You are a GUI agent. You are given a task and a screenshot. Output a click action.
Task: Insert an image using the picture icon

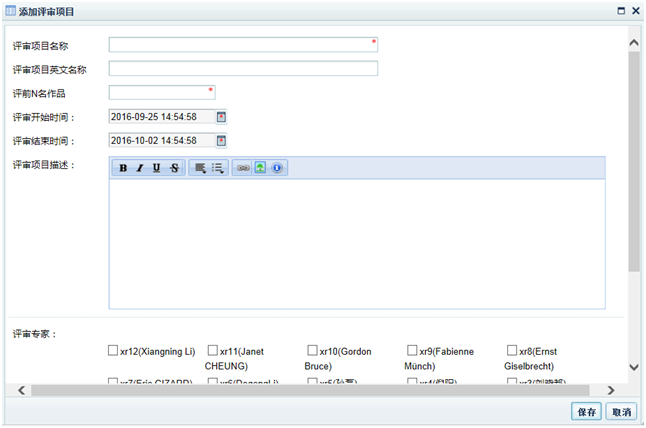[260, 168]
